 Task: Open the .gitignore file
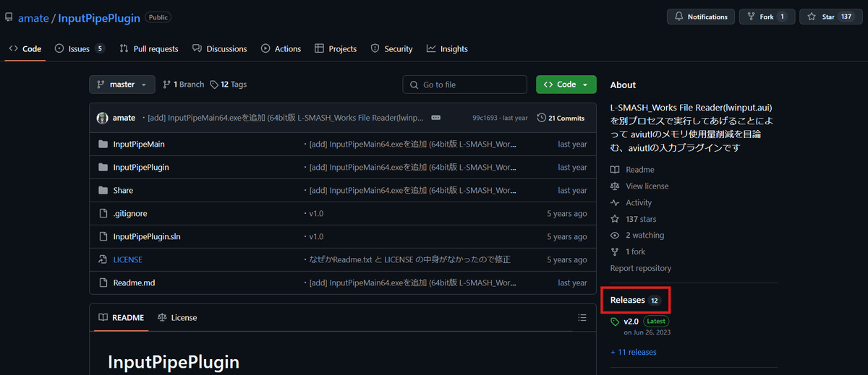pyautogui.click(x=130, y=214)
